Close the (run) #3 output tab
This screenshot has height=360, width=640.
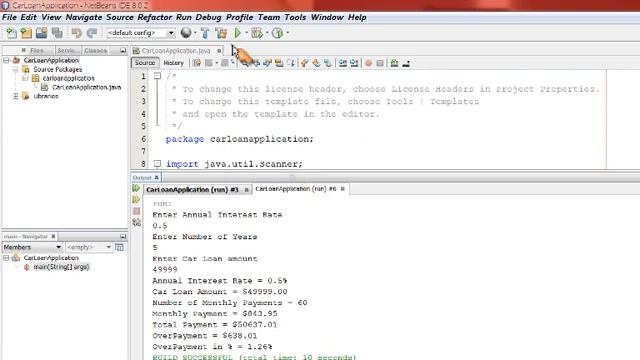point(247,190)
